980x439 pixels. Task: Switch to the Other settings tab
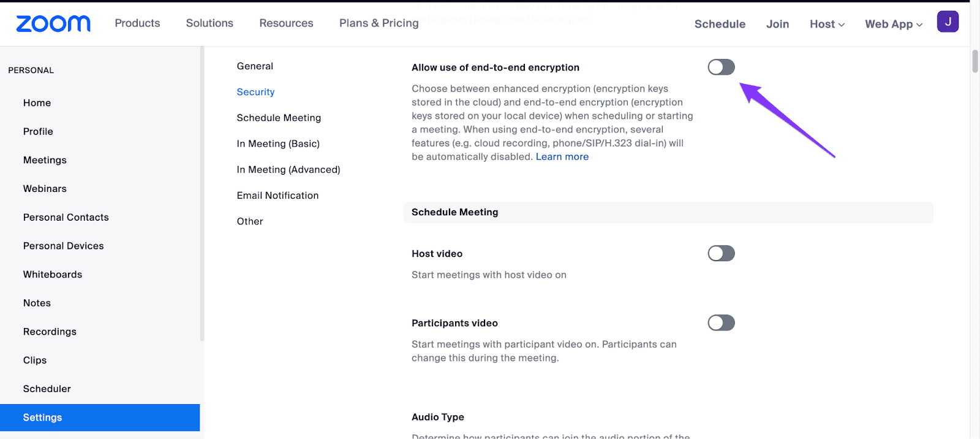[x=249, y=221]
